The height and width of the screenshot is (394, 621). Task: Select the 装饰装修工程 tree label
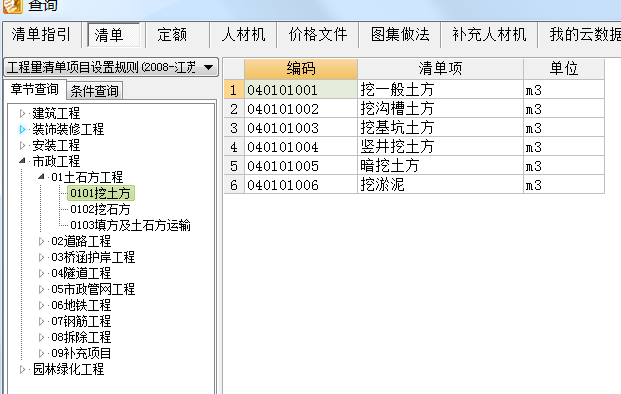pos(68,129)
